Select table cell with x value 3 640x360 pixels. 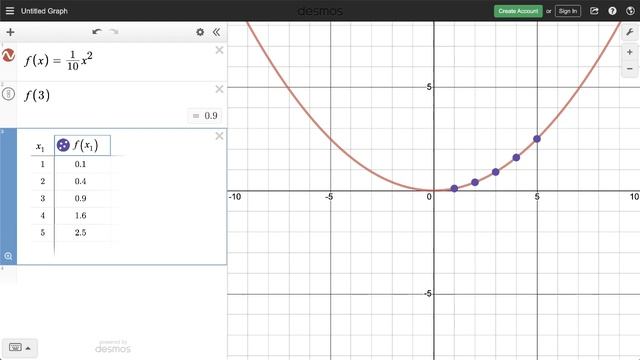42,198
